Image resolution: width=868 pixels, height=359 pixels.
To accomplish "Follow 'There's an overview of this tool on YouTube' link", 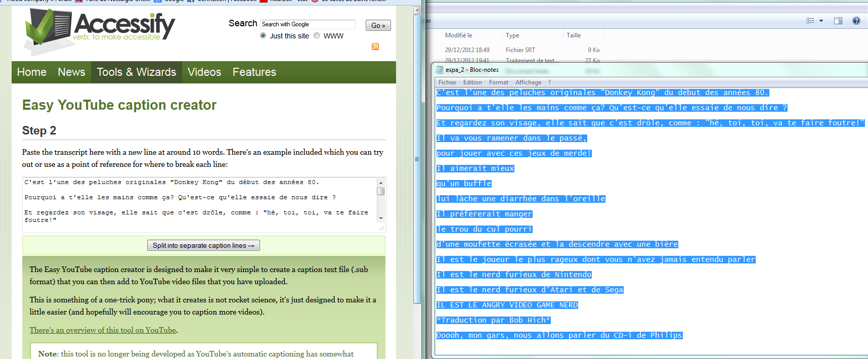I will pos(103,330).
